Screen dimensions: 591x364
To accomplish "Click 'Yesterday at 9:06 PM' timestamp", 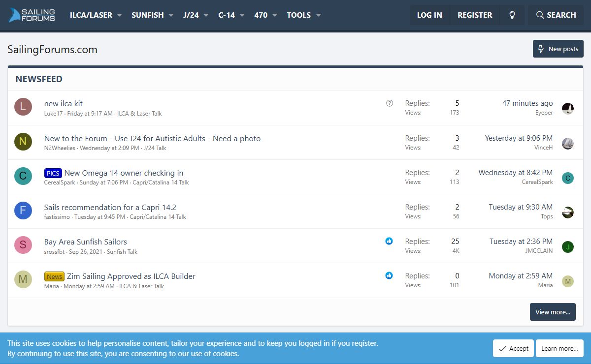I will pyautogui.click(x=519, y=138).
